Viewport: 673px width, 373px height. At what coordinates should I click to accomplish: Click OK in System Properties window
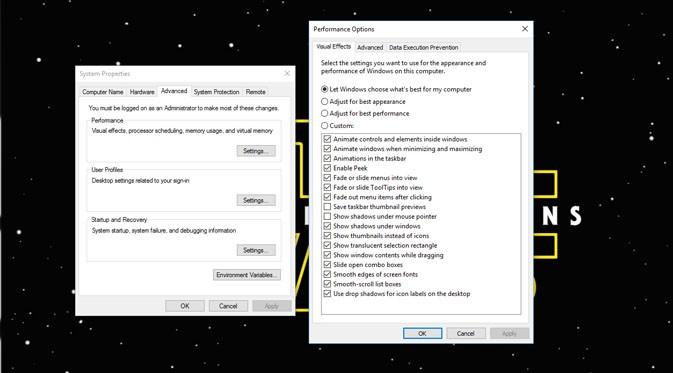185,306
